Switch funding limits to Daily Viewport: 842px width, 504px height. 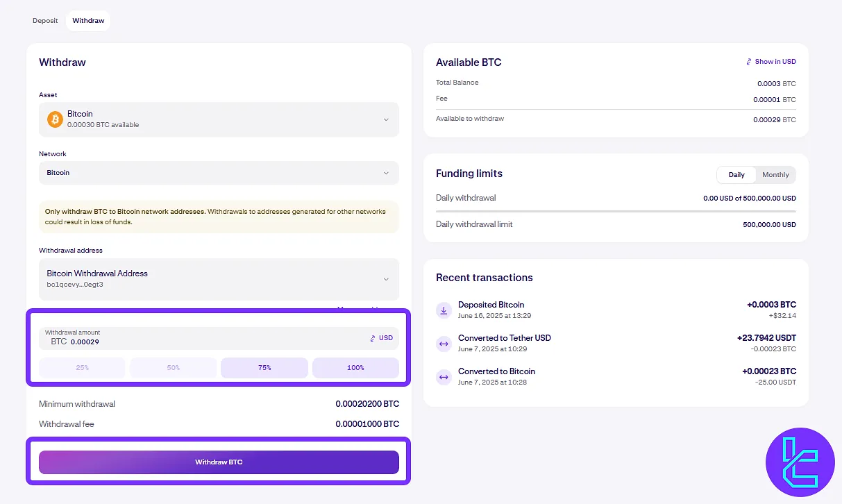pyautogui.click(x=736, y=175)
